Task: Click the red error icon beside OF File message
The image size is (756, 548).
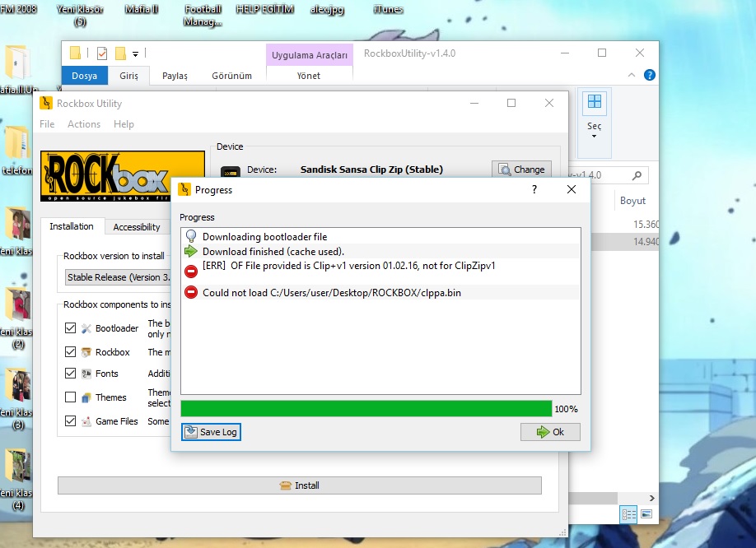Action: (191, 272)
